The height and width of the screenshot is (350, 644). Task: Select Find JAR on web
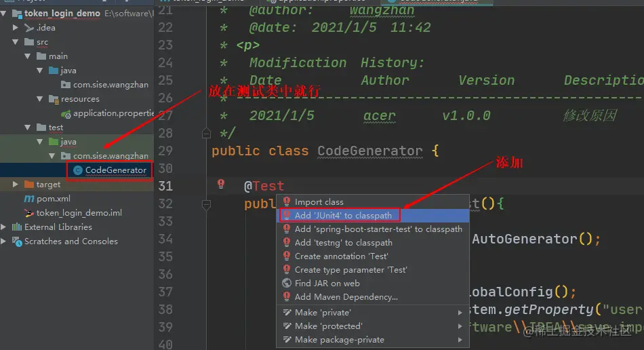coord(373,283)
